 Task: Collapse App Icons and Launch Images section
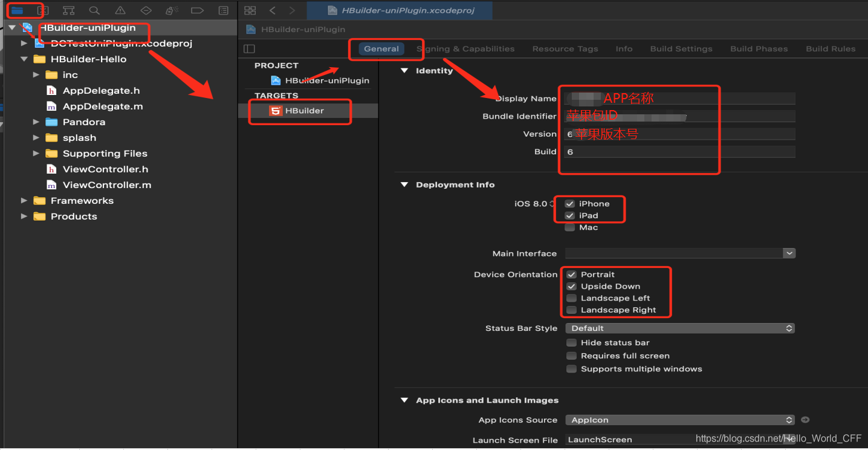(x=404, y=400)
